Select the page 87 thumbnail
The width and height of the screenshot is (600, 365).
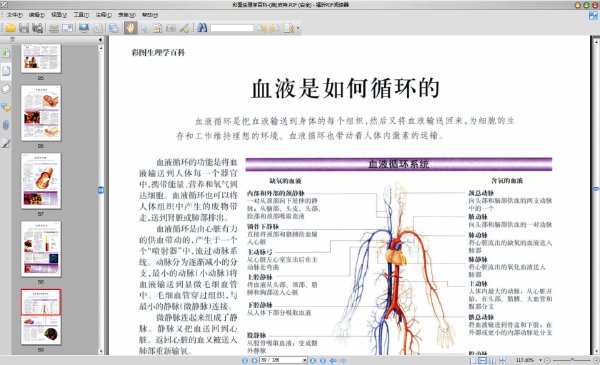point(41,181)
